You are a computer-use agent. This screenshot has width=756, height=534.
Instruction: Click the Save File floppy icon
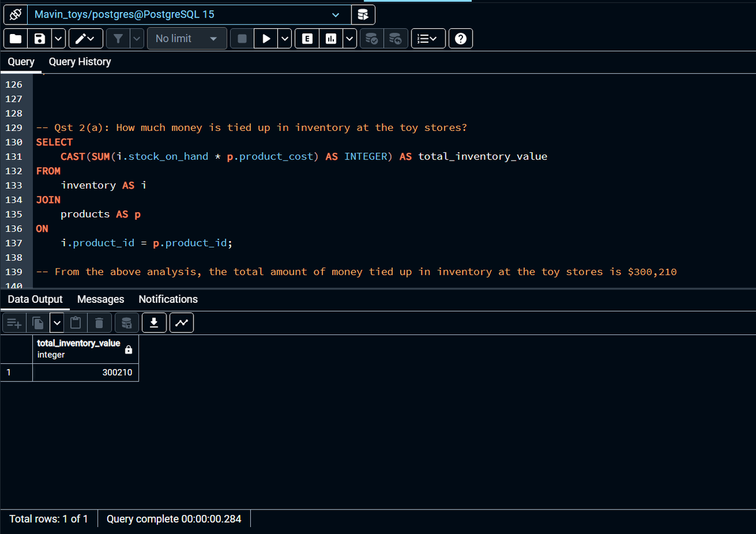40,39
